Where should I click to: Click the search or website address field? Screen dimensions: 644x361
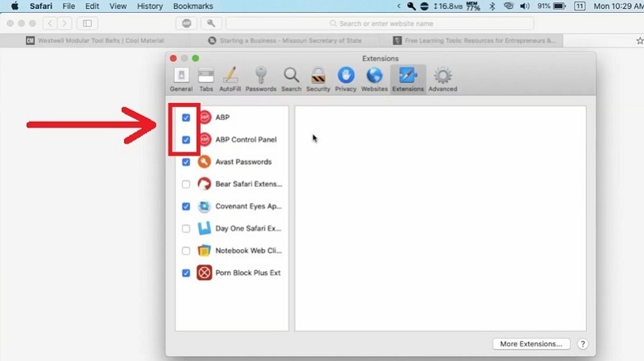pyautogui.click(x=387, y=24)
